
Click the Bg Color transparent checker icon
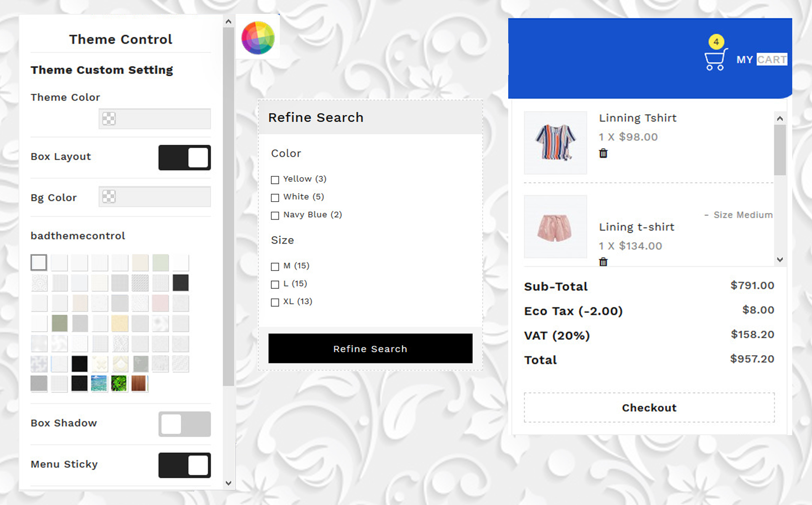tap(109, 197)
